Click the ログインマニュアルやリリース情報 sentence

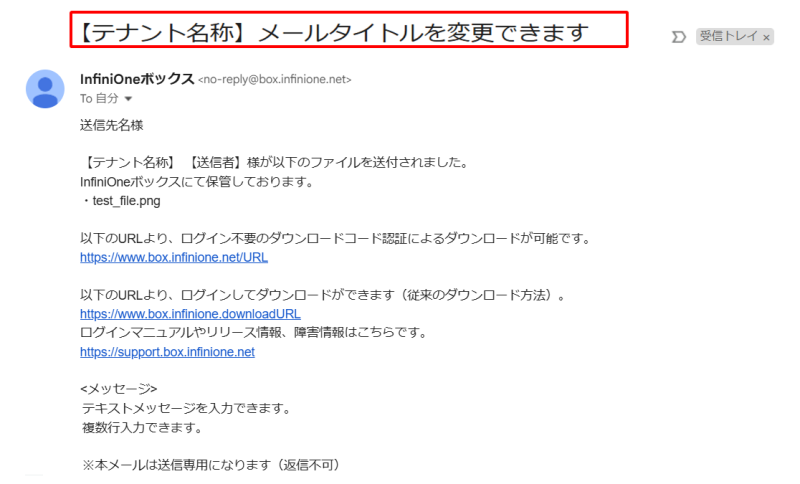click(x=254, y=333)
